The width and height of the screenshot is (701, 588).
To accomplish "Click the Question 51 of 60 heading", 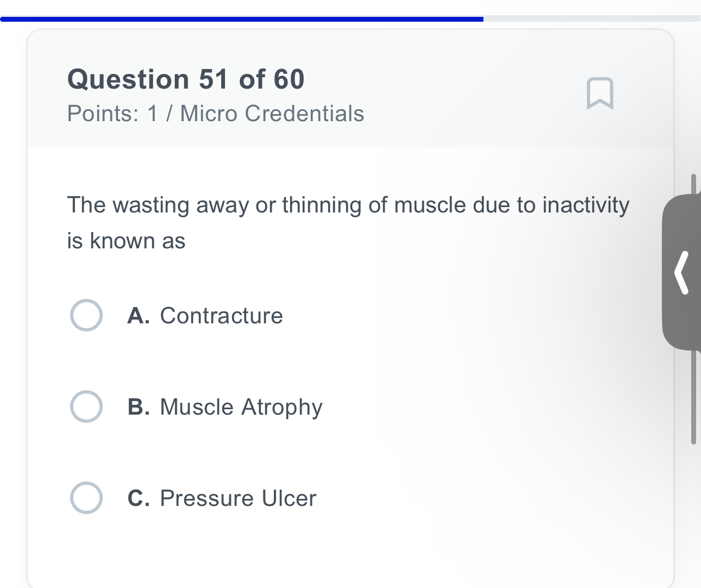I will click(185, 79).
